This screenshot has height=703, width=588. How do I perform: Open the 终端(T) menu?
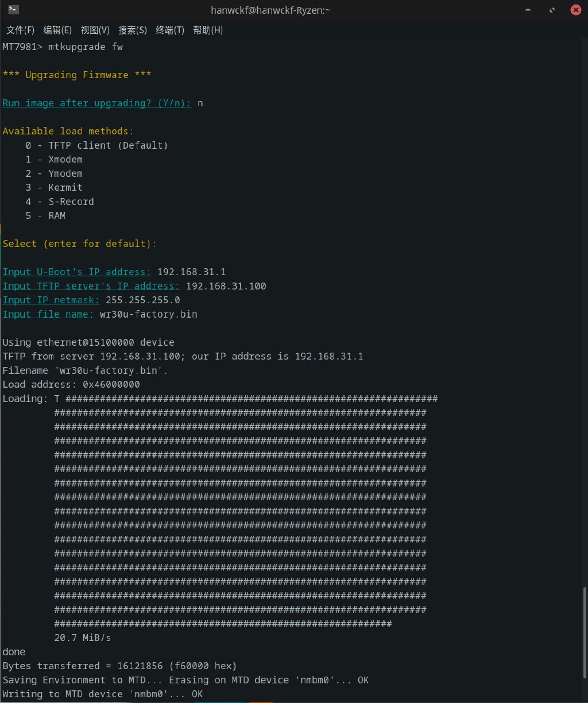pos(169,30)
